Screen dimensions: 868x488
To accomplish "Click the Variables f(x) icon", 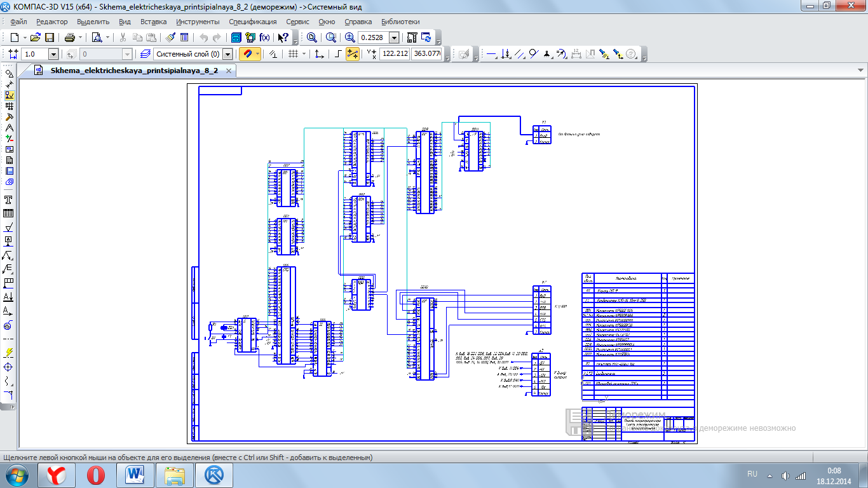I will tap(264, 37).
